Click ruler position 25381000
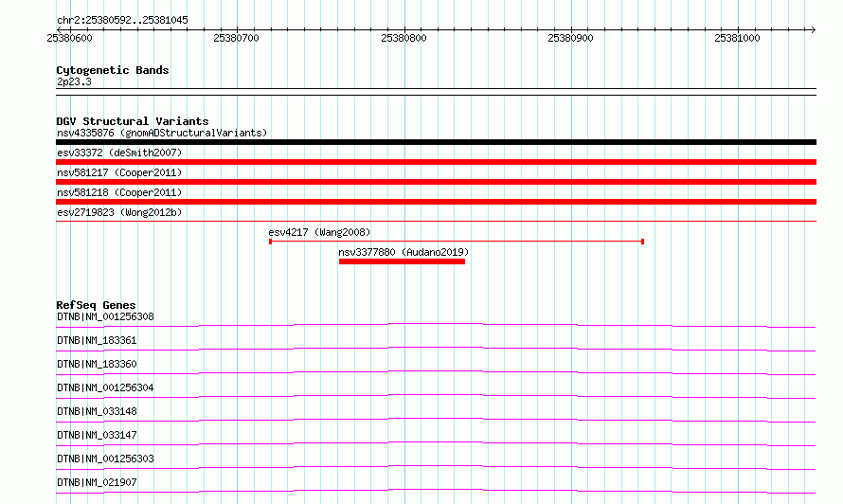 tap(737, 38)
